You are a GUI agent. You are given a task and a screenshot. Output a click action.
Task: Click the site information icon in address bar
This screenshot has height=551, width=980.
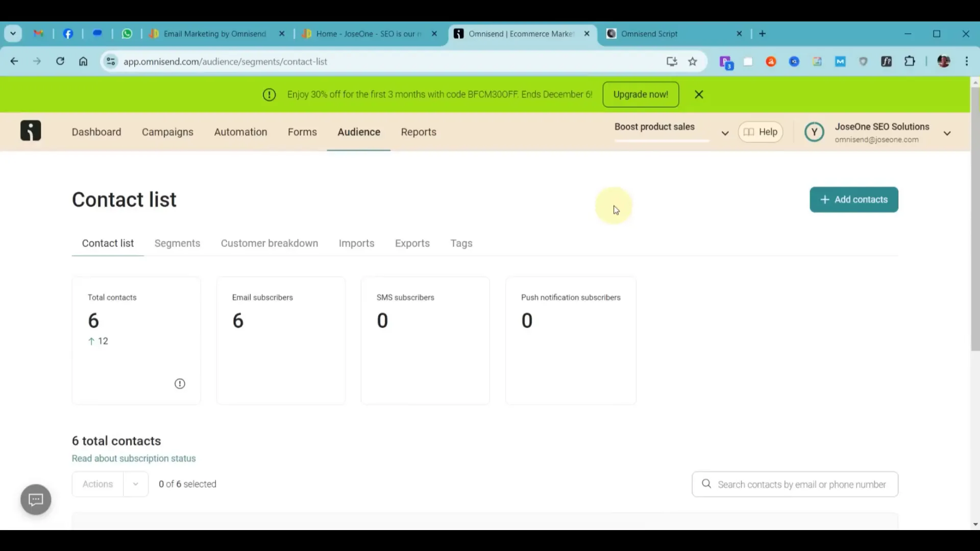[x=111, y=62]
